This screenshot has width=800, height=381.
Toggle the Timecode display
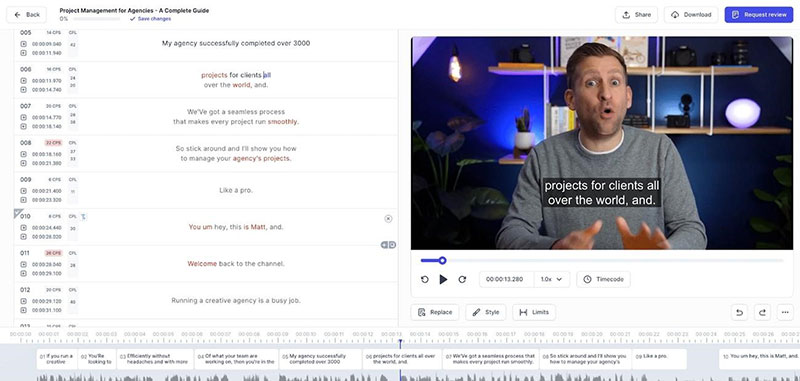pyautogui.click(x=604, y=280)
